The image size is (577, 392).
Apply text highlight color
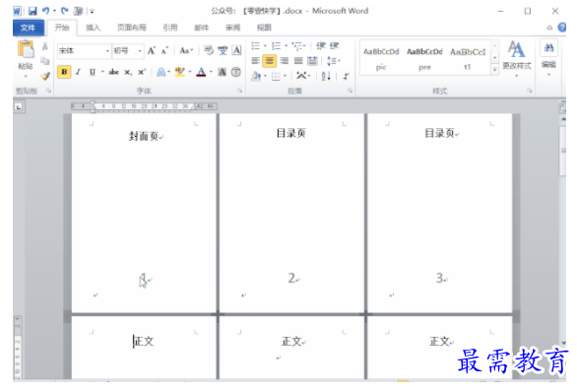(x=179, y=72)
